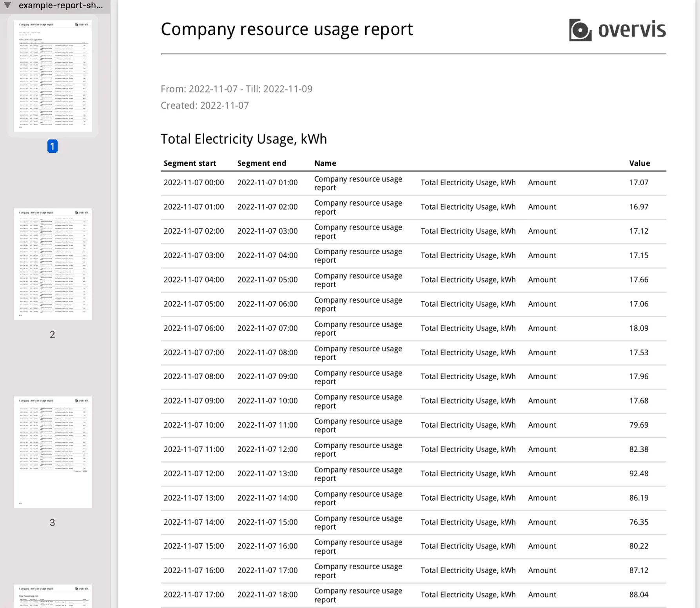
Task: Click the page number 1 badge
Action: 53,146
